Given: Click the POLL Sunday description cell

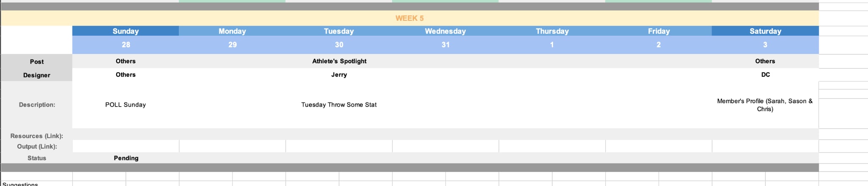Looking at the screenshot, I should click(125, 105).
